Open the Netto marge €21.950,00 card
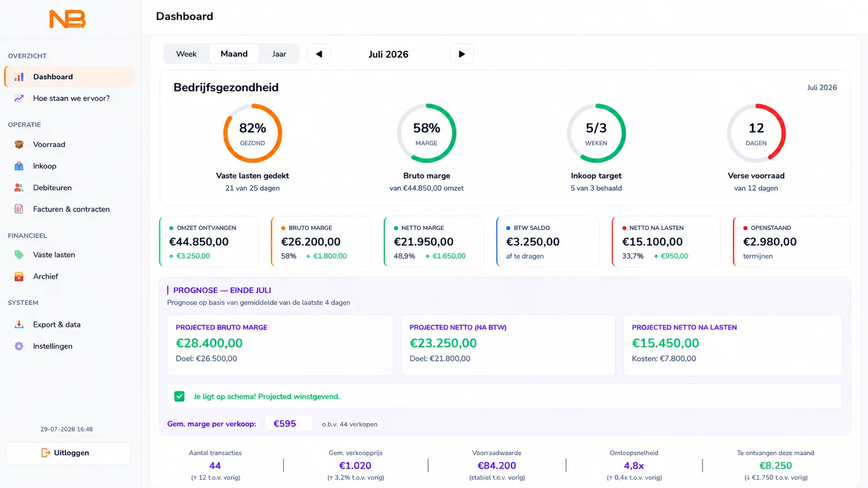The width and height of the screenshot is (868, 488). click(434, 241)
